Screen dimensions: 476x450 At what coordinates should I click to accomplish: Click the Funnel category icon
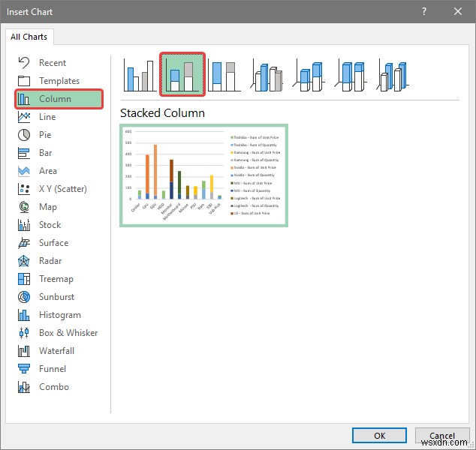(24, 369)
